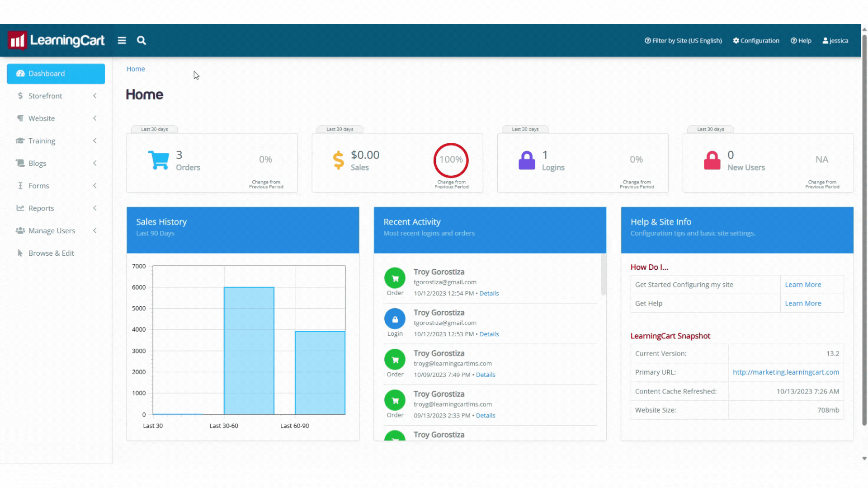Click the Reports chart icon
Viewport: 868px width, 488px height.
click(20, 208)
